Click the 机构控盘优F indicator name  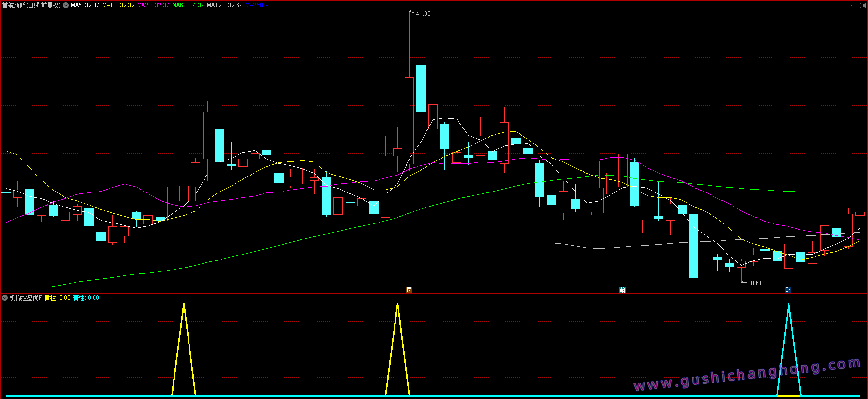(x=26, y=298)
